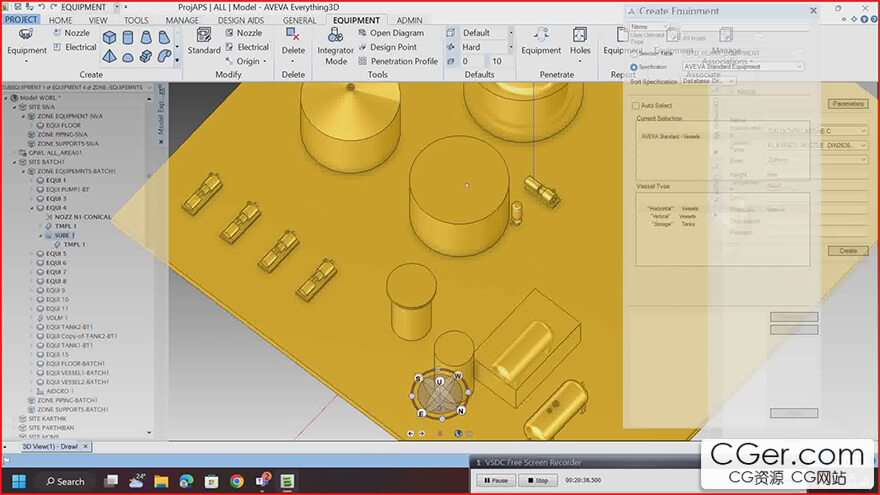The image size is (880, 495).
Task: Select the Selection Table radio button
Action: (x=634, y=54)
